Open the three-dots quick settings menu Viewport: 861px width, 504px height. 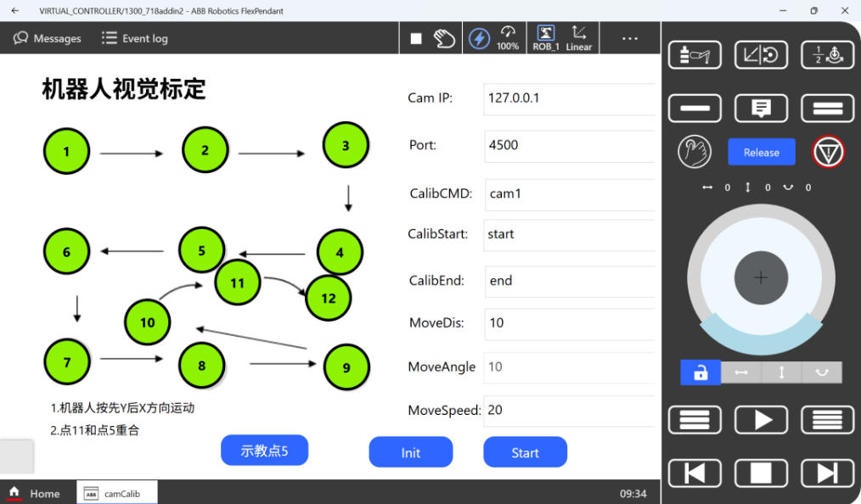[629, 38]
